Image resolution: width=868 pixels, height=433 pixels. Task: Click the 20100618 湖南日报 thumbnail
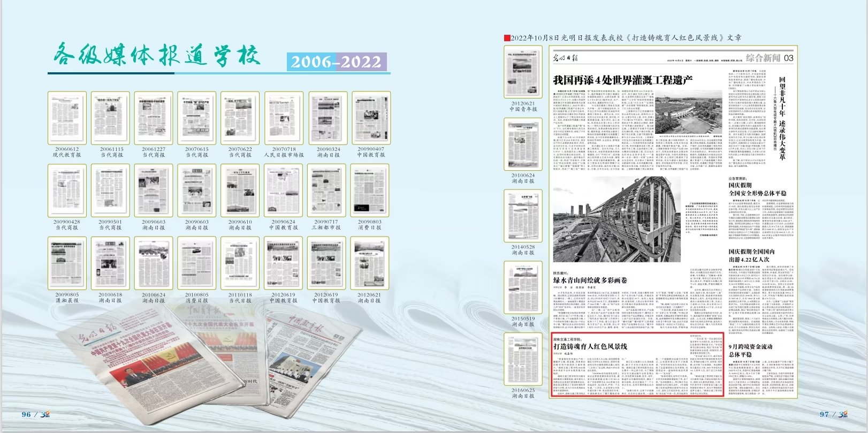[110, 263]
